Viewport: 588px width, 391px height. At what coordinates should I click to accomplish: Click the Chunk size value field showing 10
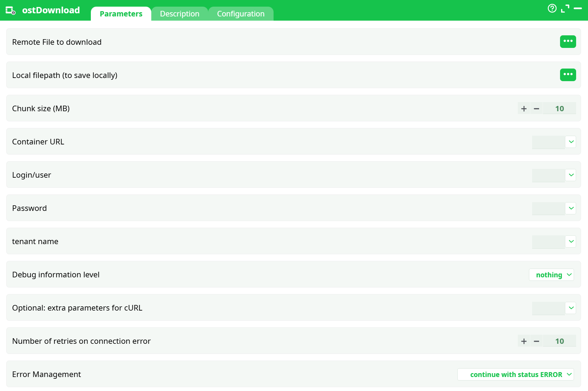point(559,108)
